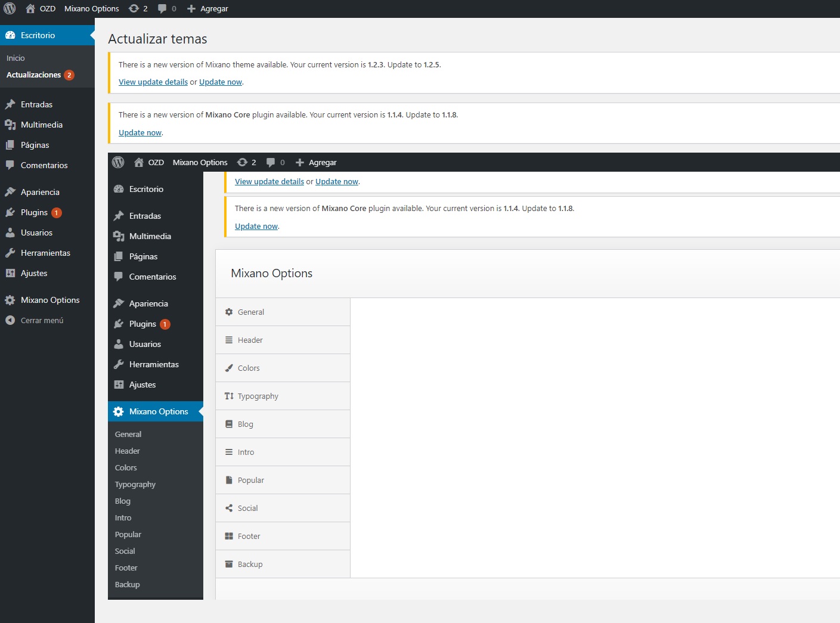This screenshot has width=840, height=623.
Task: Click the plus Agregar icon in inner top bar
Action: click(300, 162)
